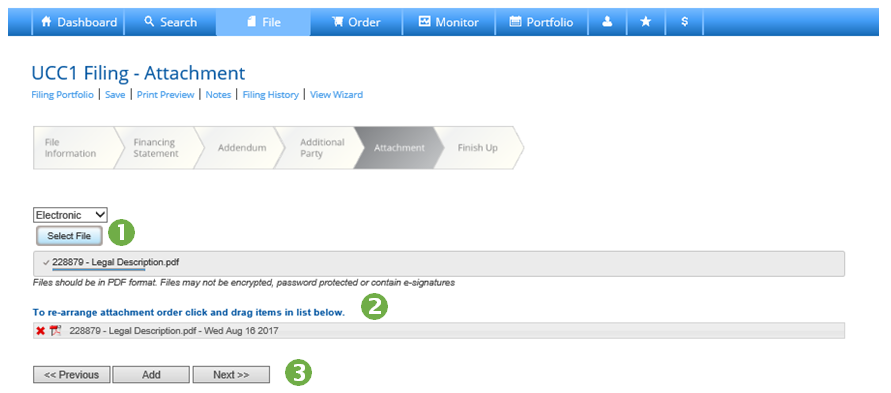The width and height of the screenshot is (891, 393).
Task: Delete attachment with red X icon
Action: point(40,331)
